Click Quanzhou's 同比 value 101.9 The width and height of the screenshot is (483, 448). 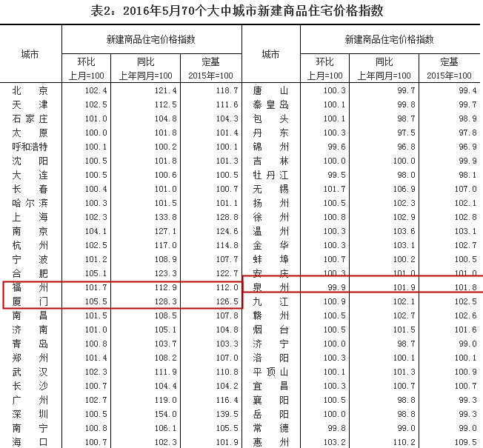pyautogui.click(x=404, y=287)
